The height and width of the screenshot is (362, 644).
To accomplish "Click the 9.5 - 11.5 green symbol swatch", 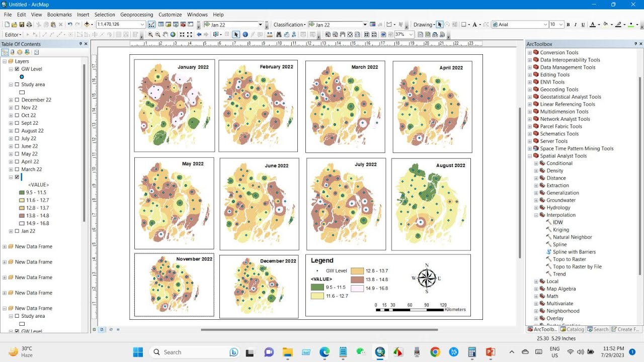I will [22, 193].
